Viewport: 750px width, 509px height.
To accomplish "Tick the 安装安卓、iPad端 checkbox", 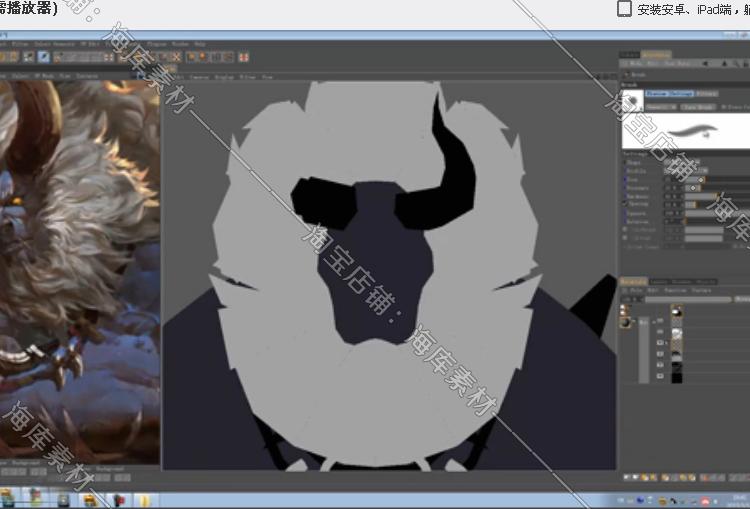I will [x=624, y=9].
